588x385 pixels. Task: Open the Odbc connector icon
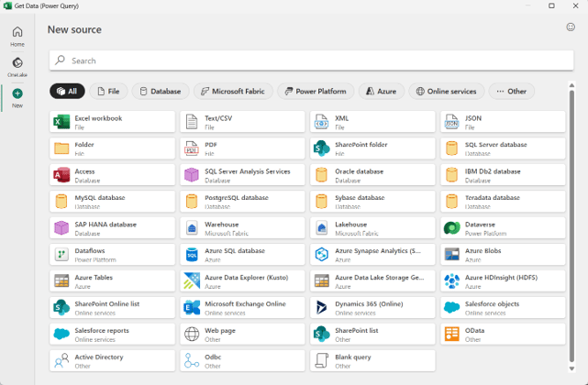coord(192,360)
